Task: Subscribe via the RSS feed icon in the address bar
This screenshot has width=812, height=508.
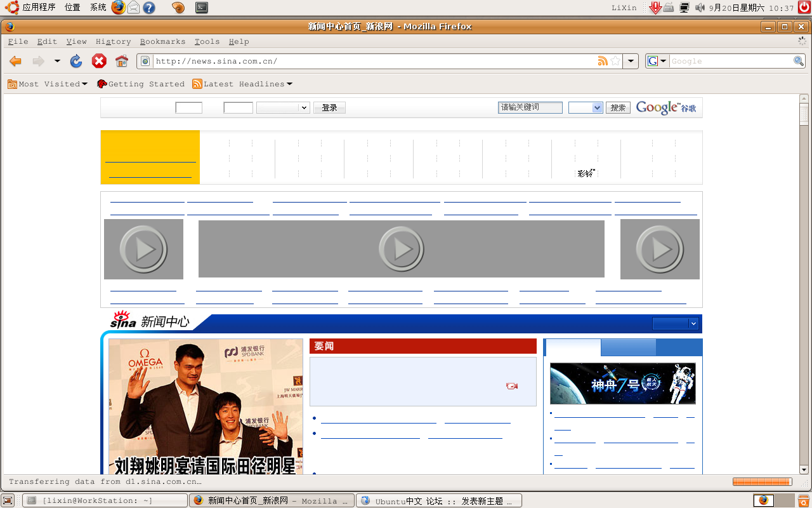Action: 603,61
